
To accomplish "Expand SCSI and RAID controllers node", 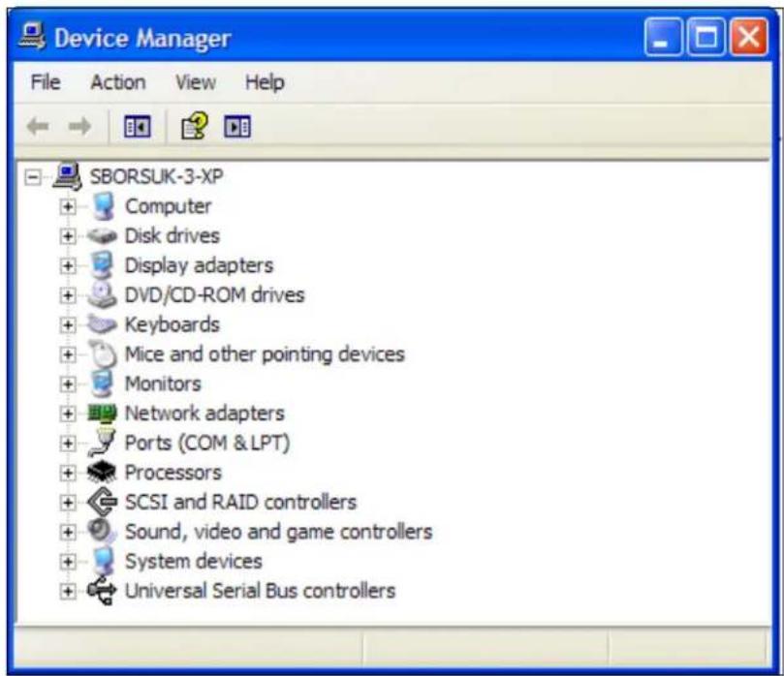I will [x=68, y=502].
